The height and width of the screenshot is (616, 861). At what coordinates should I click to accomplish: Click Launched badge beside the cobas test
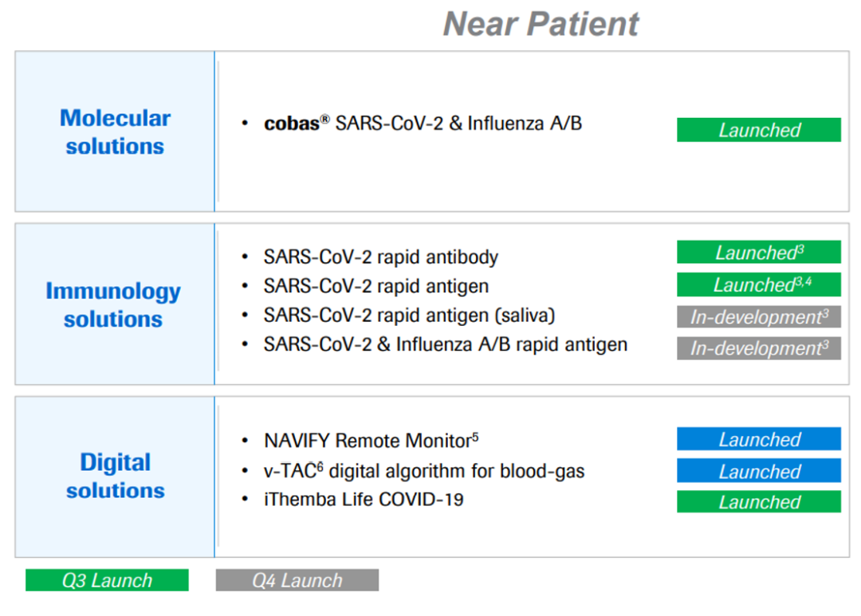click(758, 130)
